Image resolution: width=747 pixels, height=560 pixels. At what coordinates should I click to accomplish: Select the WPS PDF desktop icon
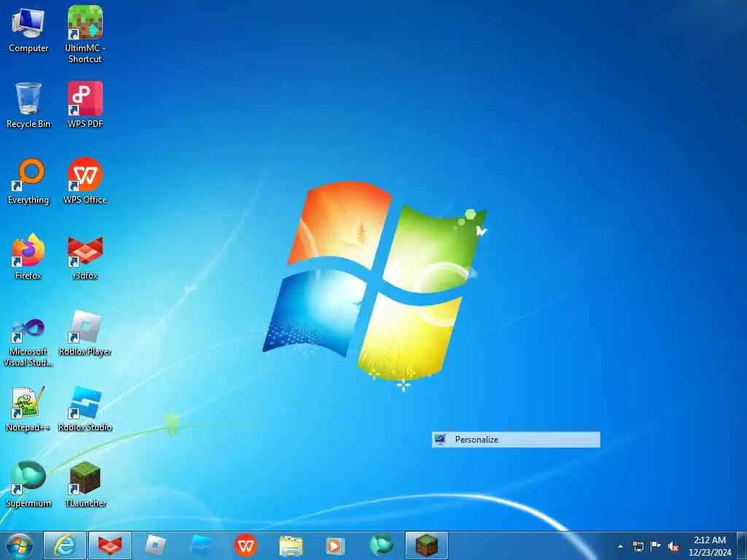85,105
